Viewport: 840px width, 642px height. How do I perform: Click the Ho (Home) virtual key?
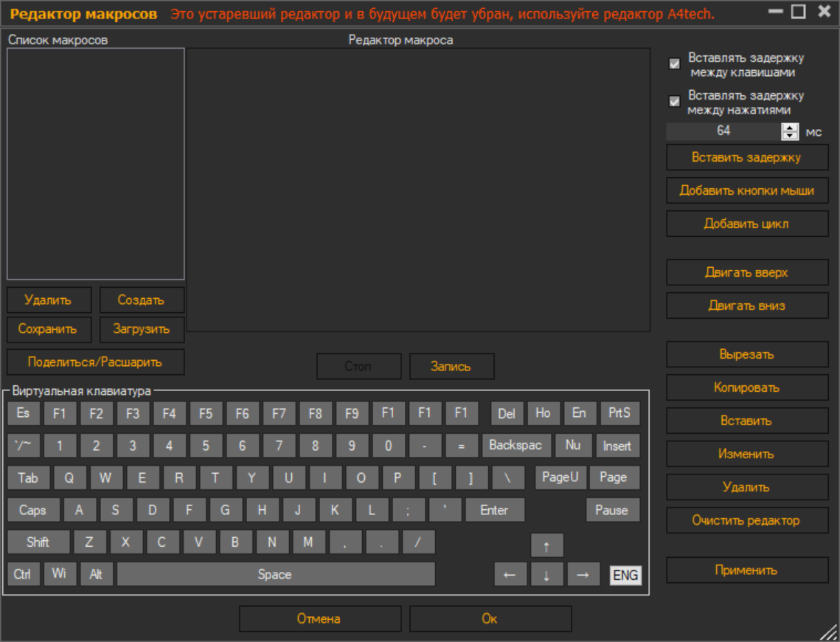544,413
